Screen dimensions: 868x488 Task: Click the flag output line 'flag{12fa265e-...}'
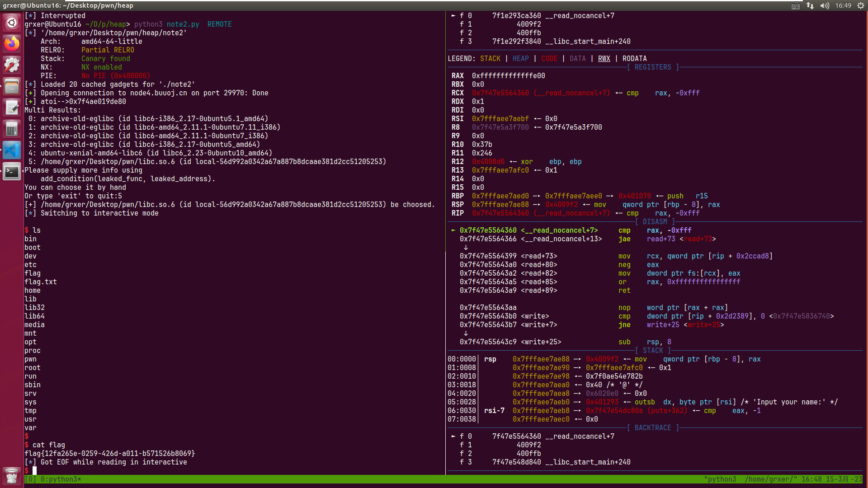tap(110, 453)
